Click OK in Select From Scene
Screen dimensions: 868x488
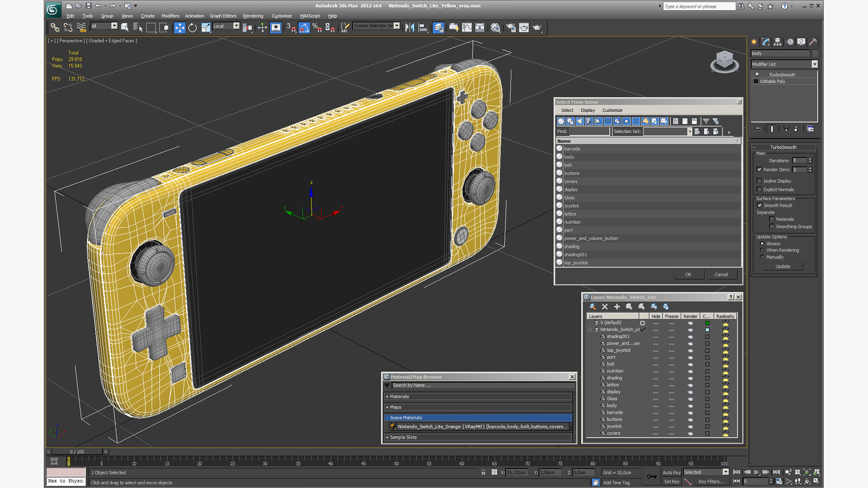pyautogui.click(x=688, y=274)
